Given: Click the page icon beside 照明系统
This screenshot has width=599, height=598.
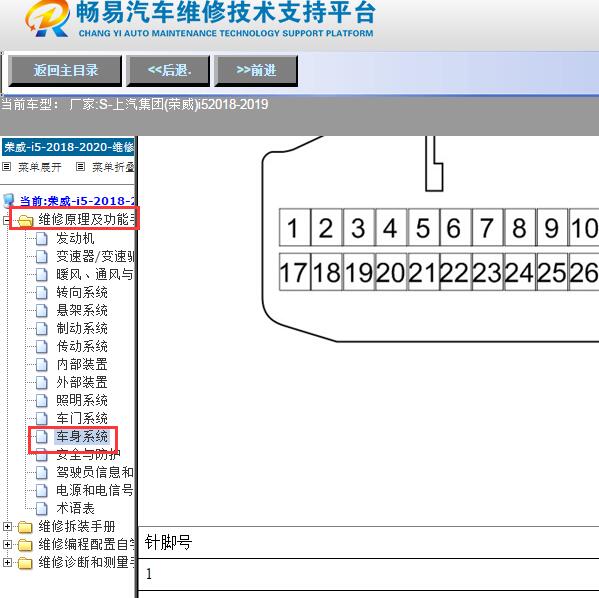Looking at the screenshot, I should tap(42, 400).
